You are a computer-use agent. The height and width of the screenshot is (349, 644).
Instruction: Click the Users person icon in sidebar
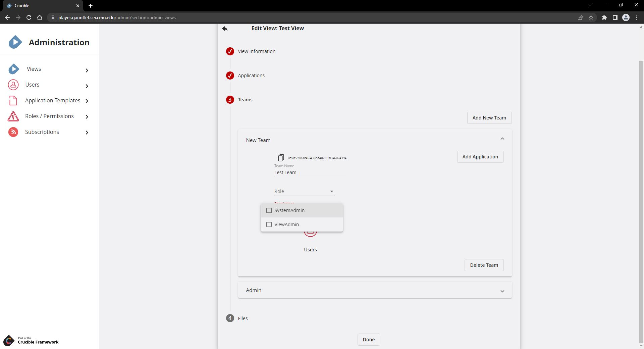point(13,85)
